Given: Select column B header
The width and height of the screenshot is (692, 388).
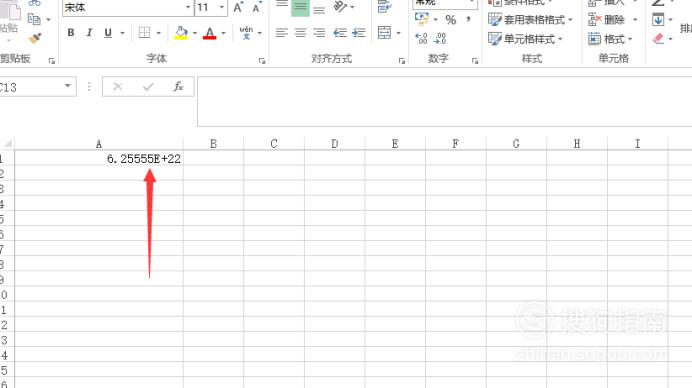Looking at the screenshot, I should coord(213,144).
